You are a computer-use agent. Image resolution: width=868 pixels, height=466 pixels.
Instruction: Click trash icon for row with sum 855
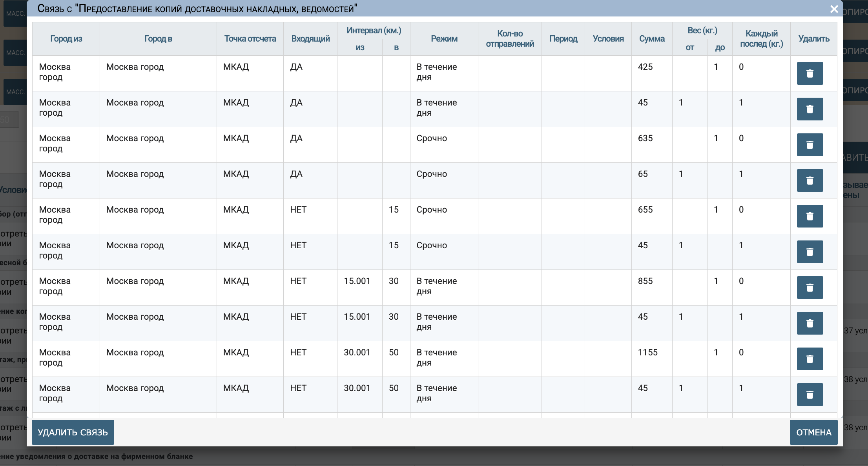click(x=810, y=288)
